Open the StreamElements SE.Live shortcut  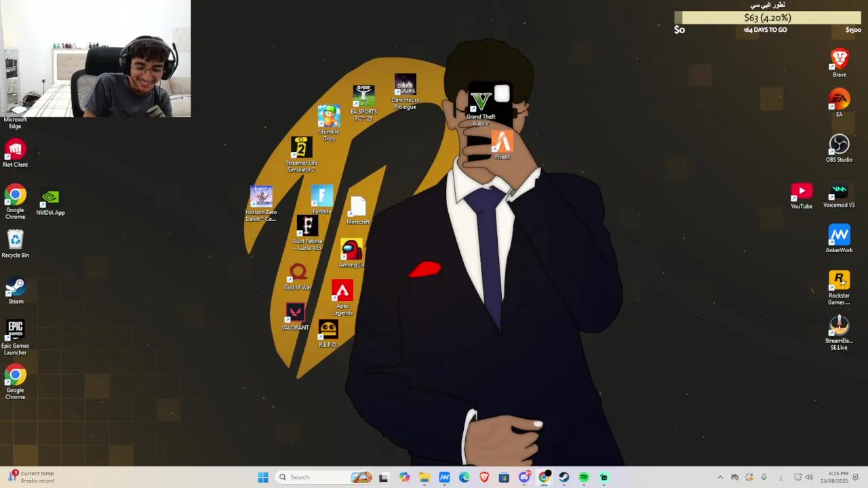(x=840, y=333)
